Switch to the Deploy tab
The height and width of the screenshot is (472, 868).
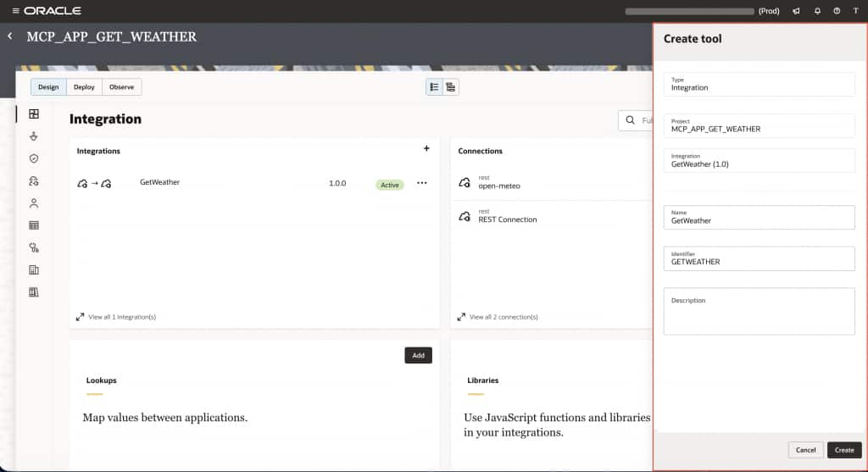84,87
